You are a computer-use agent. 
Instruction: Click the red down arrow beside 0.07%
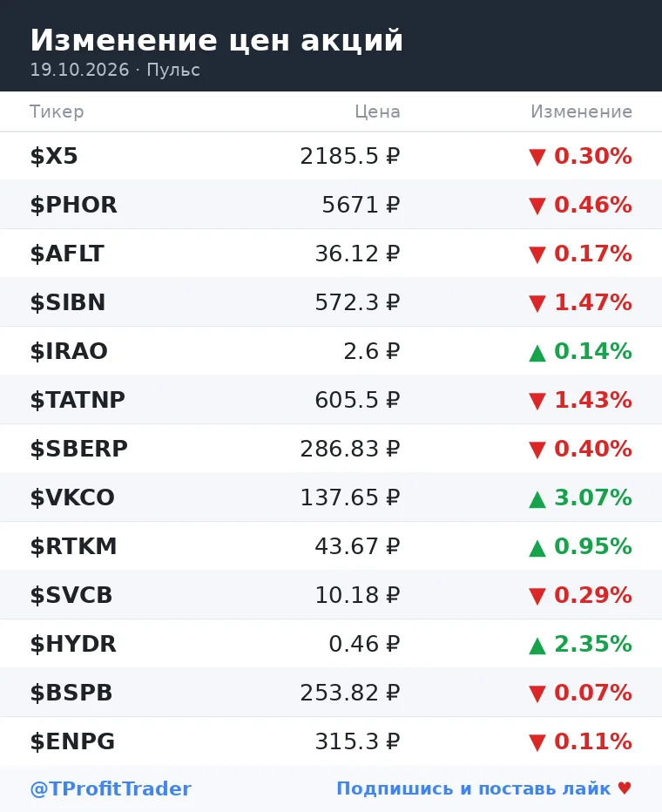(537, 694)
